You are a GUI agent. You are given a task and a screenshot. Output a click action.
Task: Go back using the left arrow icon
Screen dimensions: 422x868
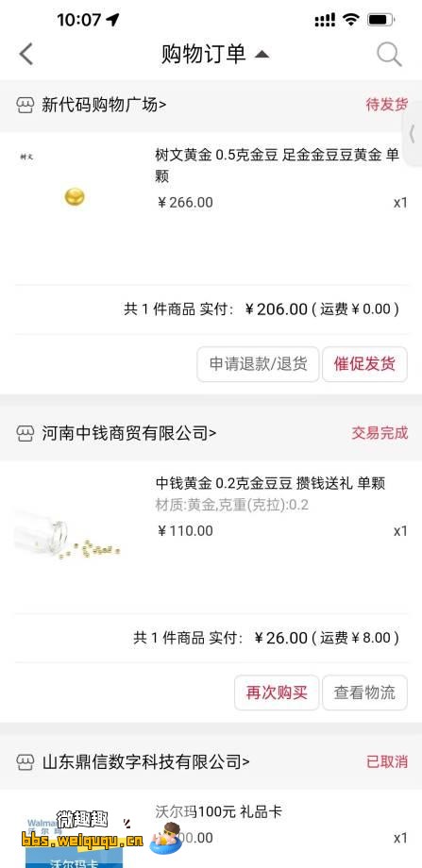click(25, 55)
